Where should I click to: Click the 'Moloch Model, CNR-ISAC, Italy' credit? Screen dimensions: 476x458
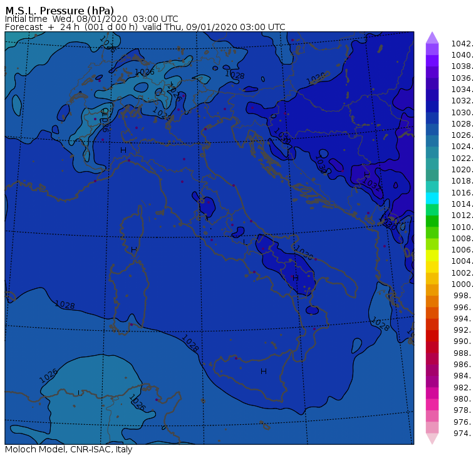(69, 449)
